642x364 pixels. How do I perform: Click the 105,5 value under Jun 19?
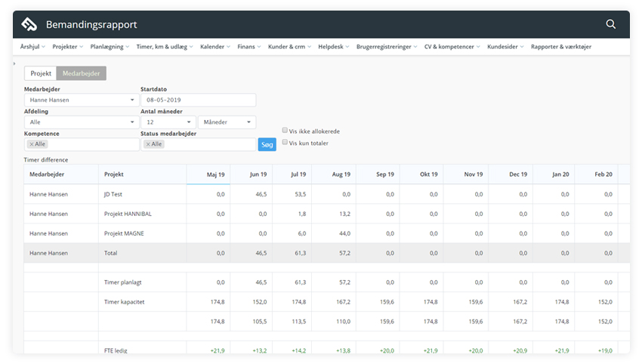pos(260,322)
